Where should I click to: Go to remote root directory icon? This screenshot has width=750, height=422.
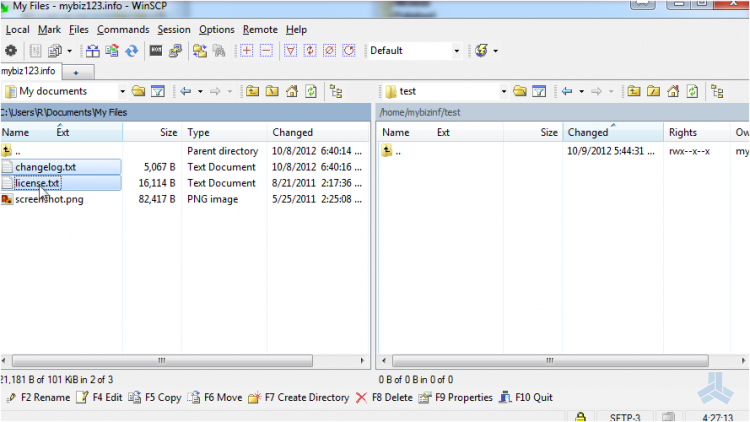[x=653, y=91]
